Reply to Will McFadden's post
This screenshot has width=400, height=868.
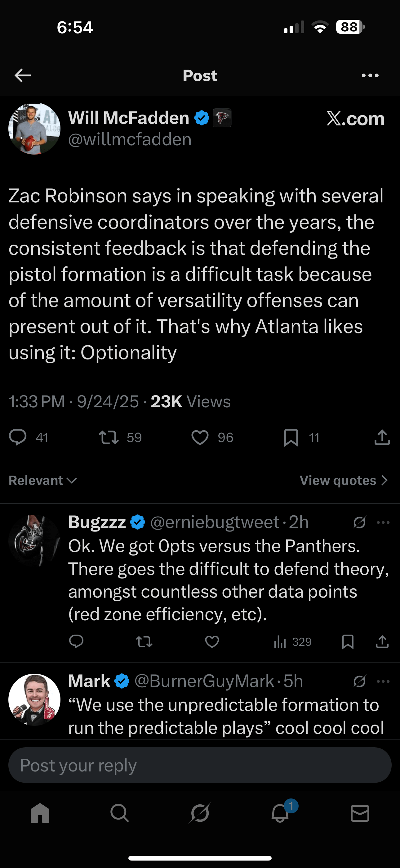point(17,437)
